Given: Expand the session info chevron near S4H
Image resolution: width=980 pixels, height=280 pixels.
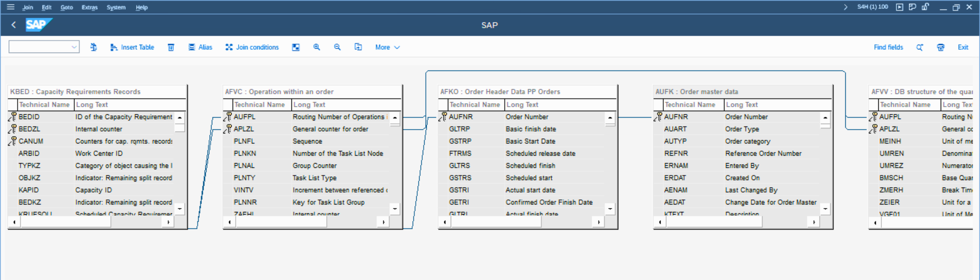Looking at the screenshot, I should 845,7.
